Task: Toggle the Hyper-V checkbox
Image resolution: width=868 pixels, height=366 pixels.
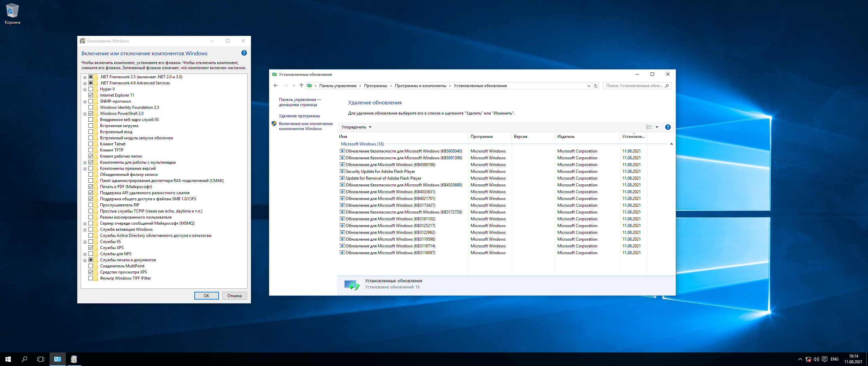Action: 91,89
